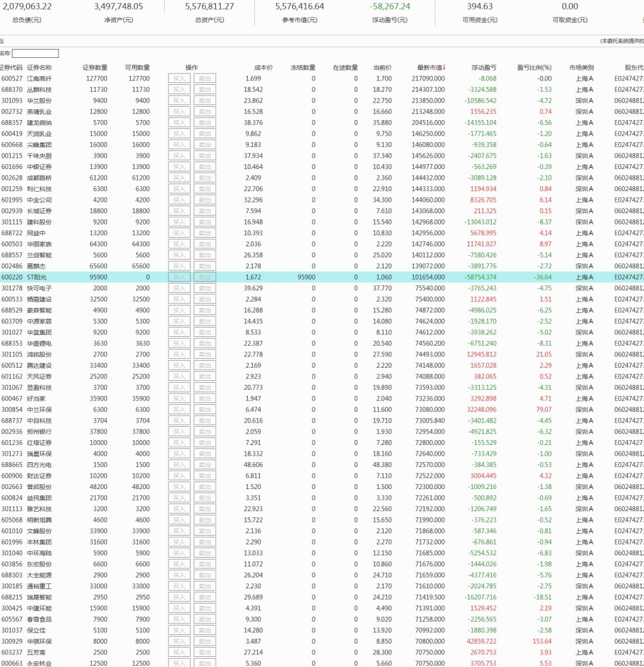Click stock code 600906 财达证券

point(12,476)
